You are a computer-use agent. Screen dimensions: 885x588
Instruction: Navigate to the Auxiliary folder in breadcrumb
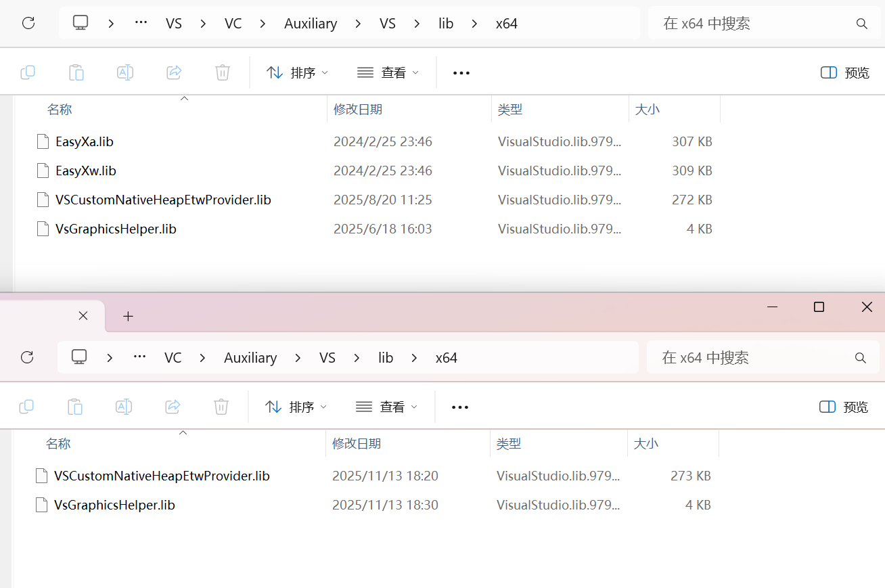[x=311, y=23]
